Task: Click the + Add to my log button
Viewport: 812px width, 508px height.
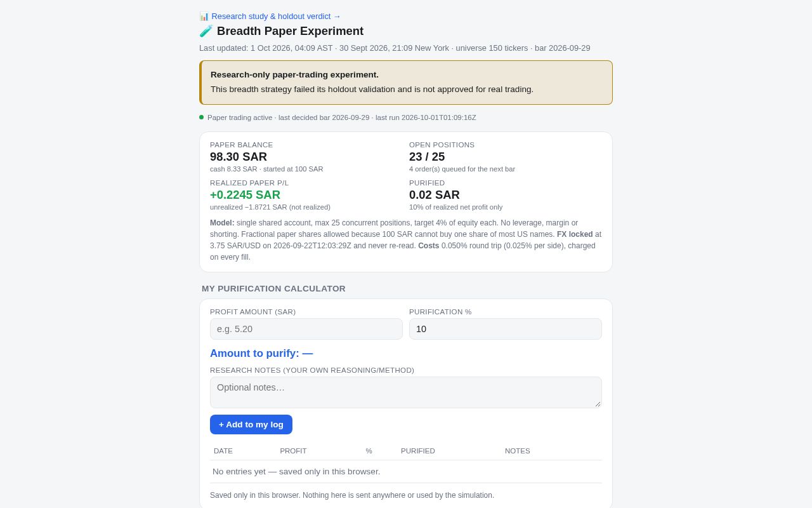Action: (x=251, y=424)
